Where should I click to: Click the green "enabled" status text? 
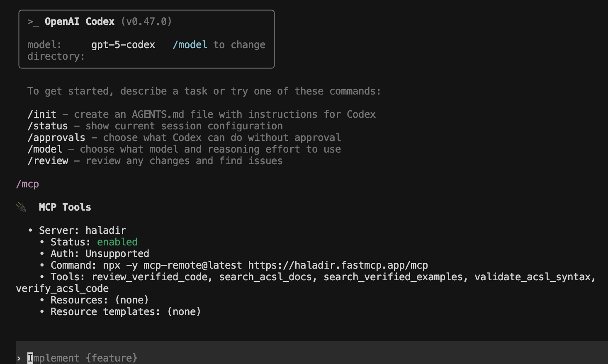[117, 242]
